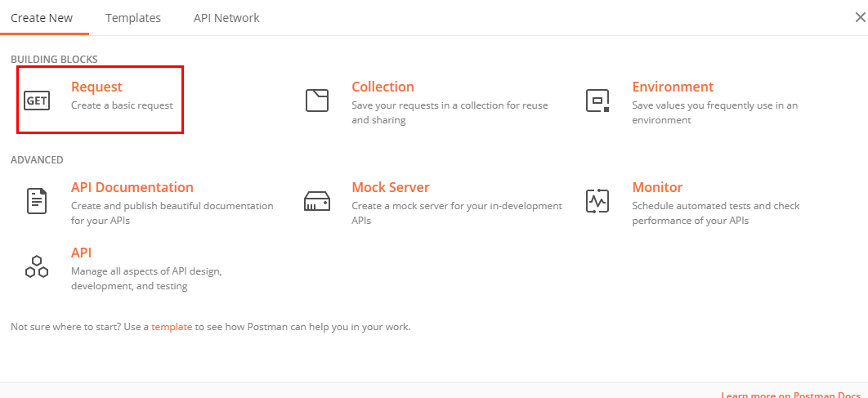Click 'Create a mock server' description

[457, 212]
